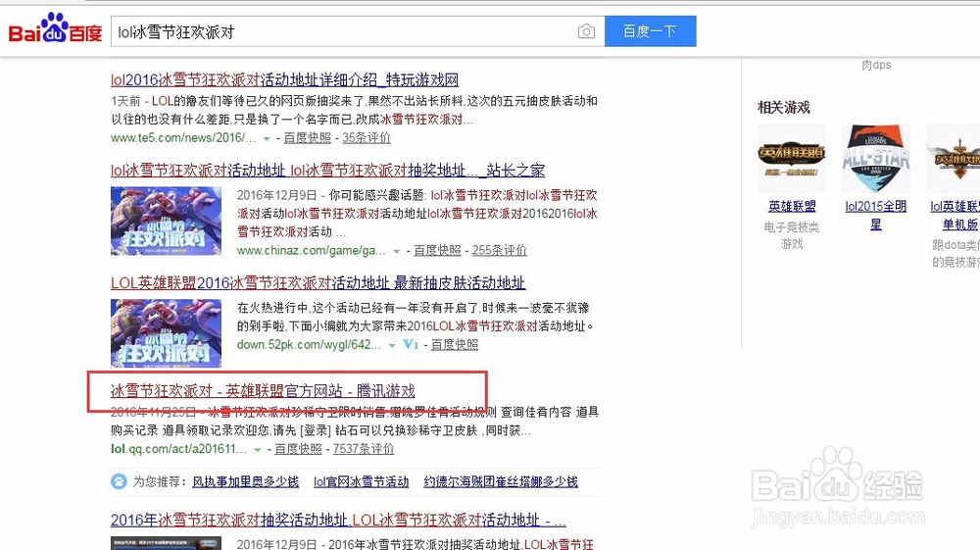Open www.te5.com/news/2016 URL text
980x550 pixels.
point(183,138)
